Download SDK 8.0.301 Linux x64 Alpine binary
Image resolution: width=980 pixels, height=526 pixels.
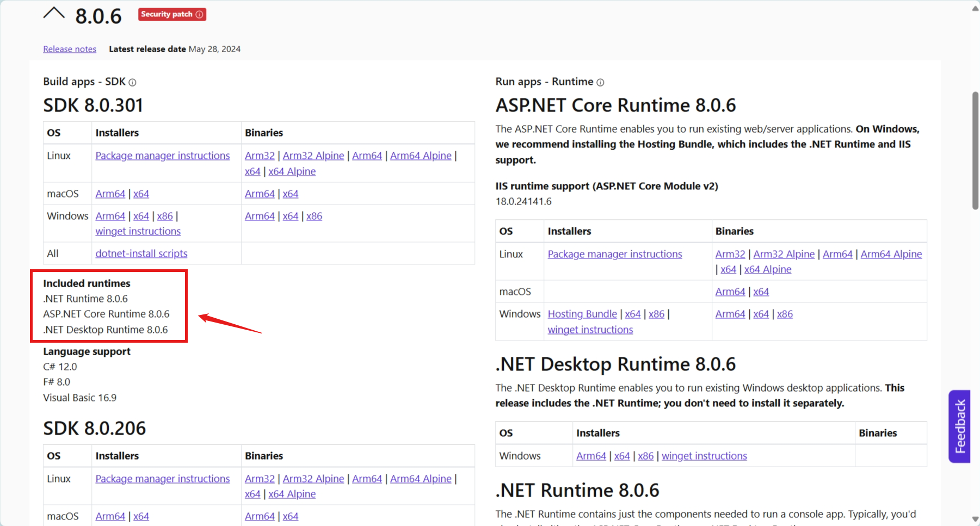coord(292,171)
